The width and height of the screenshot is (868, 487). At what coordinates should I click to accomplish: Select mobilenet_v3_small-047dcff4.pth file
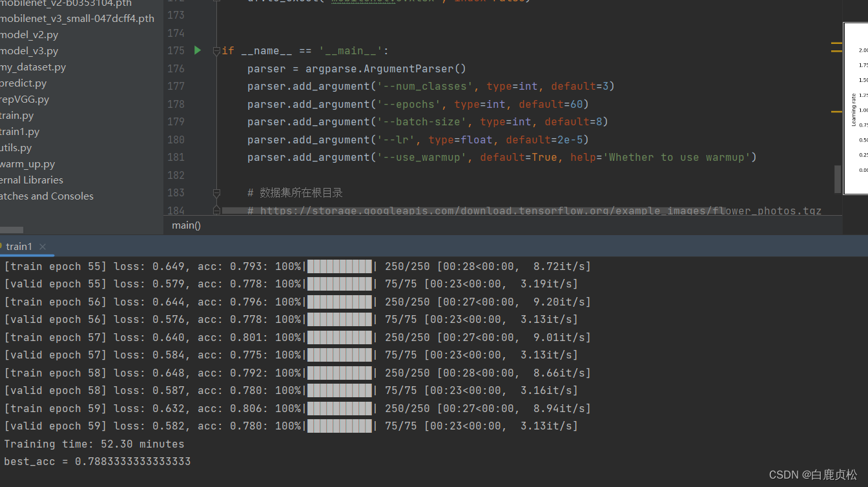[x=77, y=18]
